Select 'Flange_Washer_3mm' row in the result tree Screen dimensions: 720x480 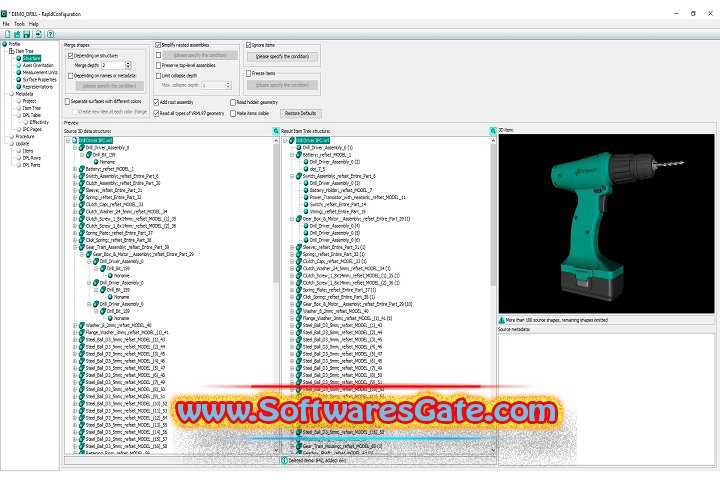point(347,318)
